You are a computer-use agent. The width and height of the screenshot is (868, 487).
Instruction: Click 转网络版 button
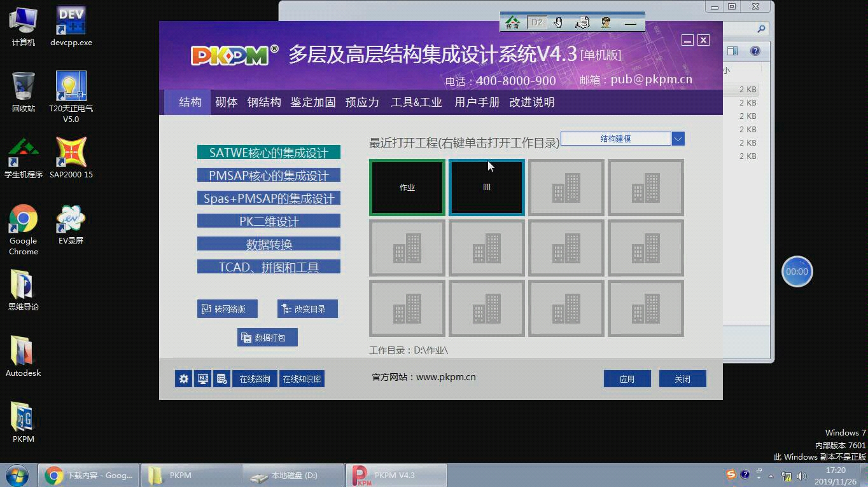[227, 309]
